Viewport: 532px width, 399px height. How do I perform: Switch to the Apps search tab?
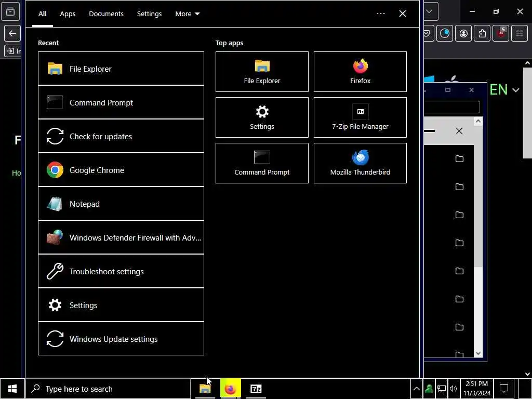pos(68,14)
